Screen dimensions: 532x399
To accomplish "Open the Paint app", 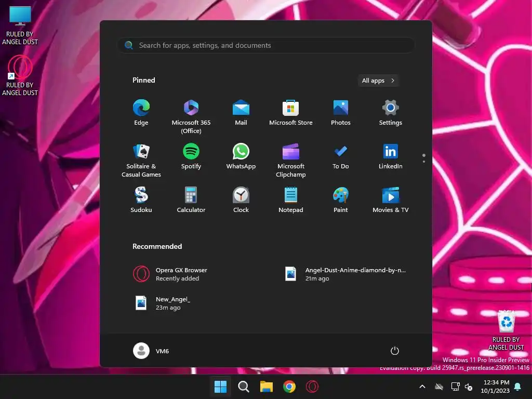I will point(341,200).
